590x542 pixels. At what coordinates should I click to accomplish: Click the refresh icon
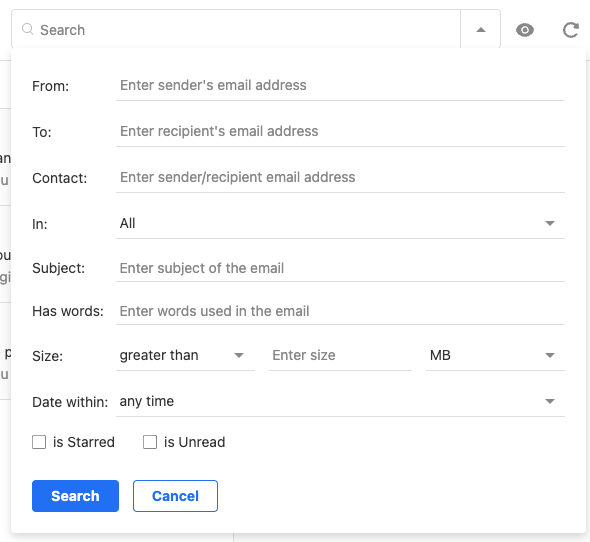click(x=570, y=30)
